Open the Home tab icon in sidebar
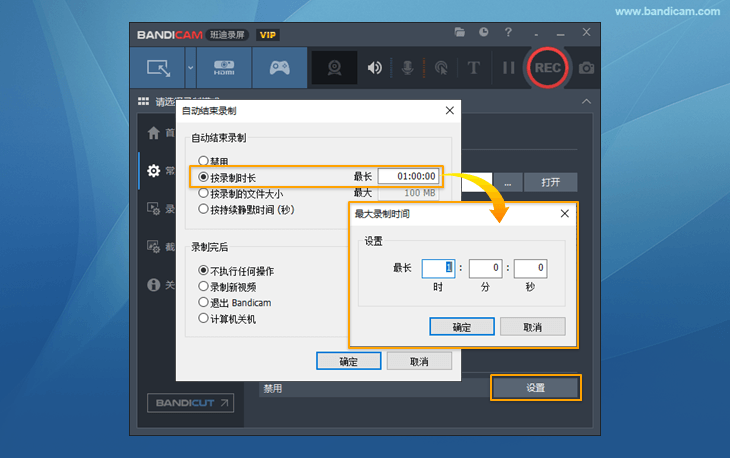Viewport: 730px width, 458px height. (154, 133)
